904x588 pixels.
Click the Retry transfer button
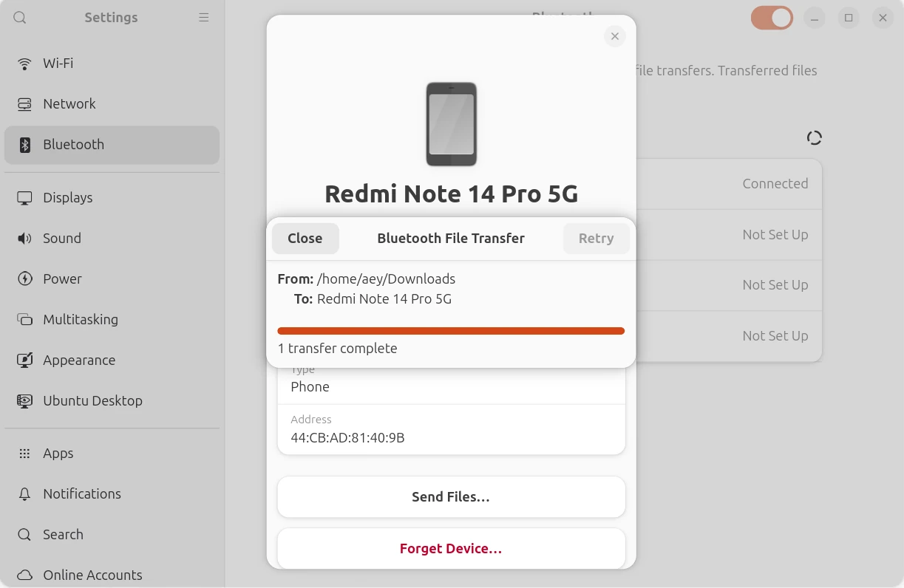pyautogui.click(x=596, y=239)
